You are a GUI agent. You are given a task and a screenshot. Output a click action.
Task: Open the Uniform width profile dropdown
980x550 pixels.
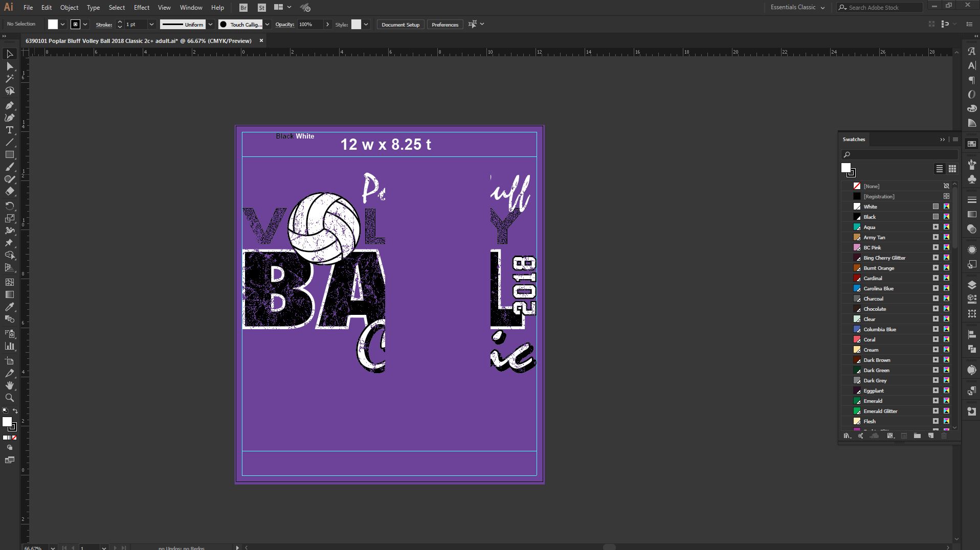210,24
